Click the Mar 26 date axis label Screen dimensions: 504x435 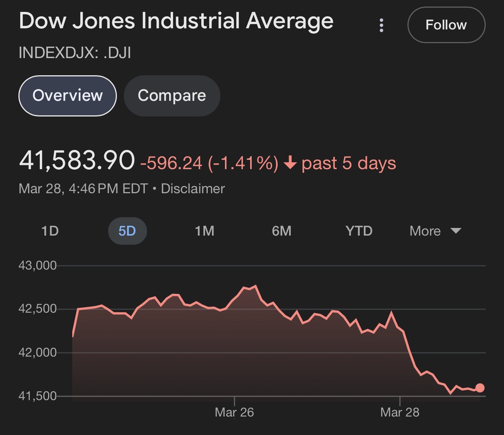(234, 412)
